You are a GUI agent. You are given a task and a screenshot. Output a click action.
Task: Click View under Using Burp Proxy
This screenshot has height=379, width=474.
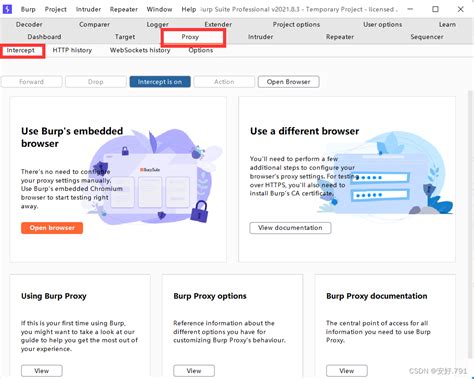42,371
